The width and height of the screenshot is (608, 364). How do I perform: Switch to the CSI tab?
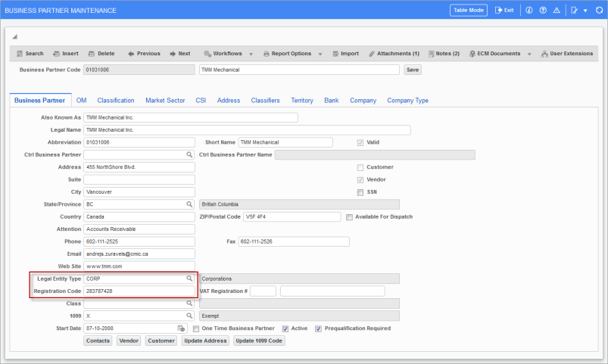201,101
